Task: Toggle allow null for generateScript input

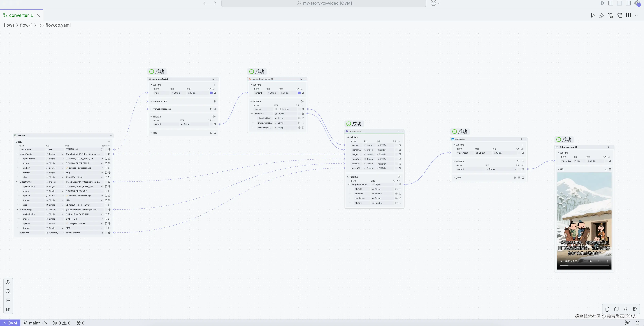Action: tap(211, 93)
